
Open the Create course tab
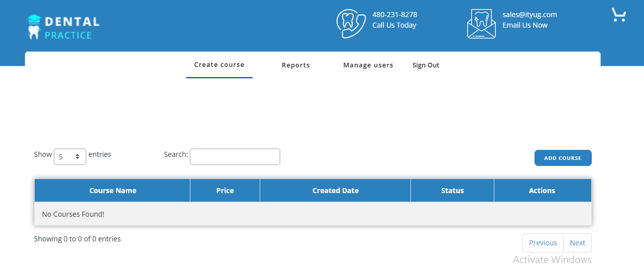coord(219,65)
